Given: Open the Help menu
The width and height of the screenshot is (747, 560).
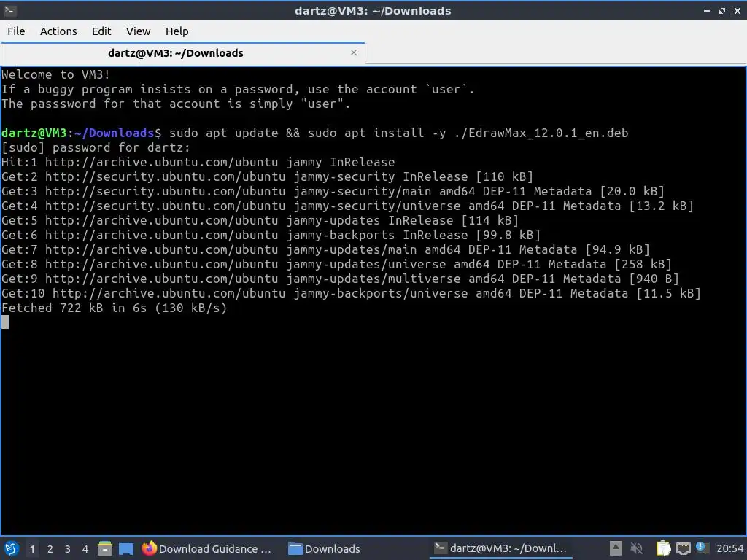Looking at the screenshot, I should point(177,31).
